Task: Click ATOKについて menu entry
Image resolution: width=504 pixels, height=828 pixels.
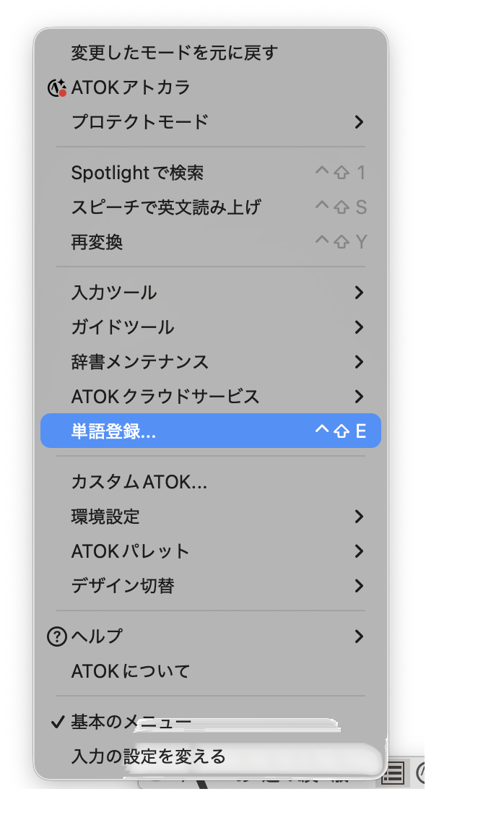Action: tap(131, 671)
